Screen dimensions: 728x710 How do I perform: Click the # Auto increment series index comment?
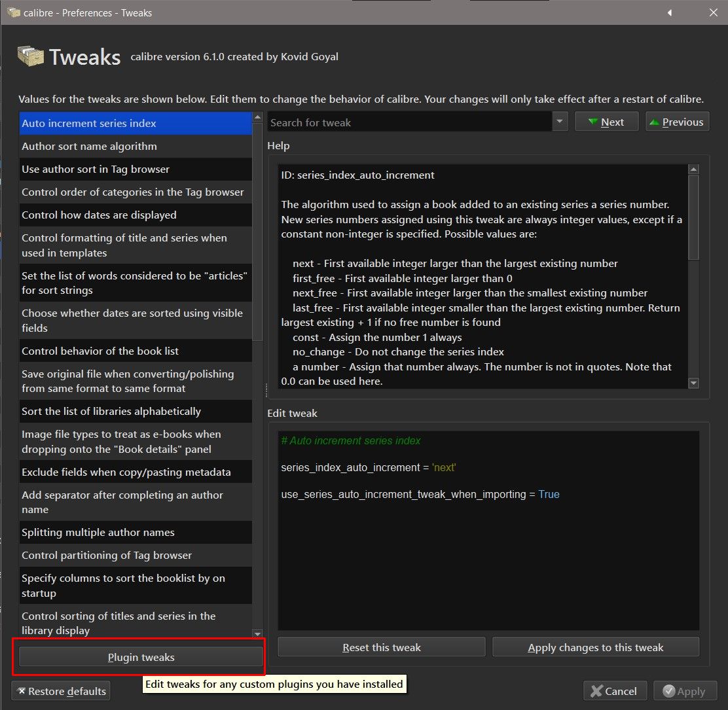click(x=350, y=440)
